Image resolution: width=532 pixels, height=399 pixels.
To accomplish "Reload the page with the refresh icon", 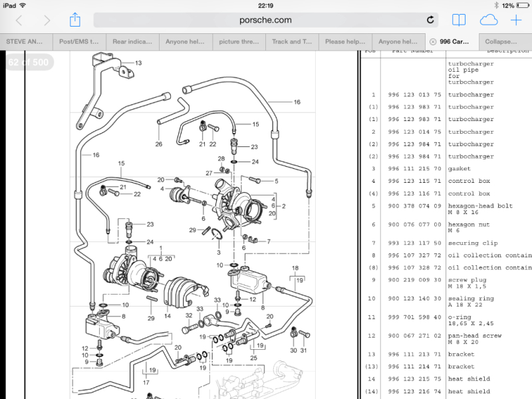I will [430, 20].
